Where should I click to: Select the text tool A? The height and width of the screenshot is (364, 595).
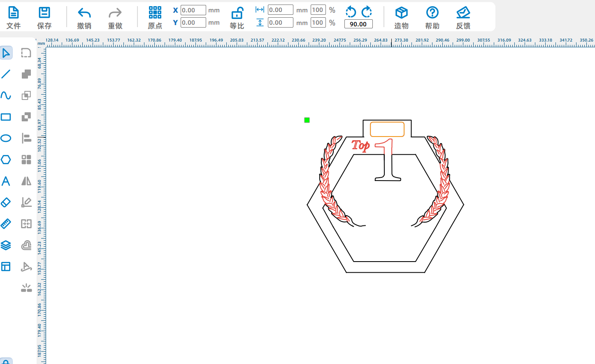point(6,181)
